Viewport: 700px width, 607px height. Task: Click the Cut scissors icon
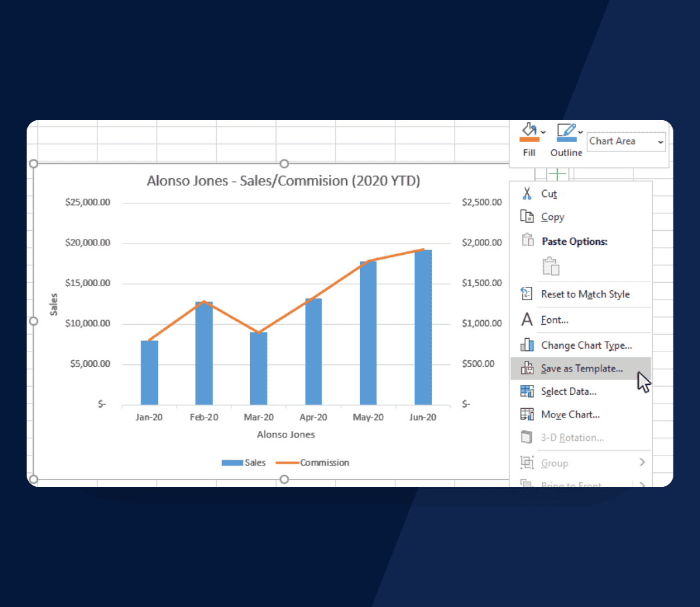pyautogui.click(x=527, y=193)
